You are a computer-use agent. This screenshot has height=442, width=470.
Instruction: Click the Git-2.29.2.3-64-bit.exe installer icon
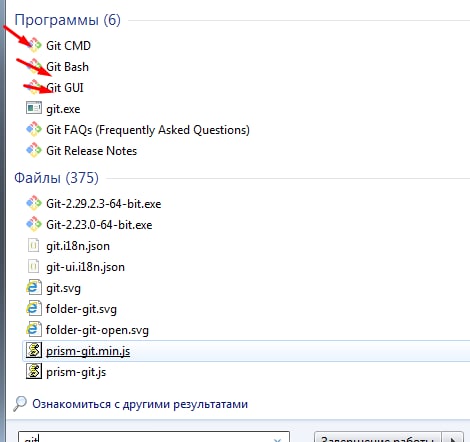[x=34, y=203]
